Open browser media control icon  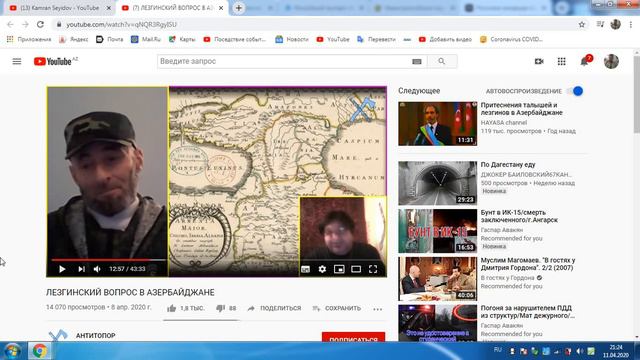(600, 24)
